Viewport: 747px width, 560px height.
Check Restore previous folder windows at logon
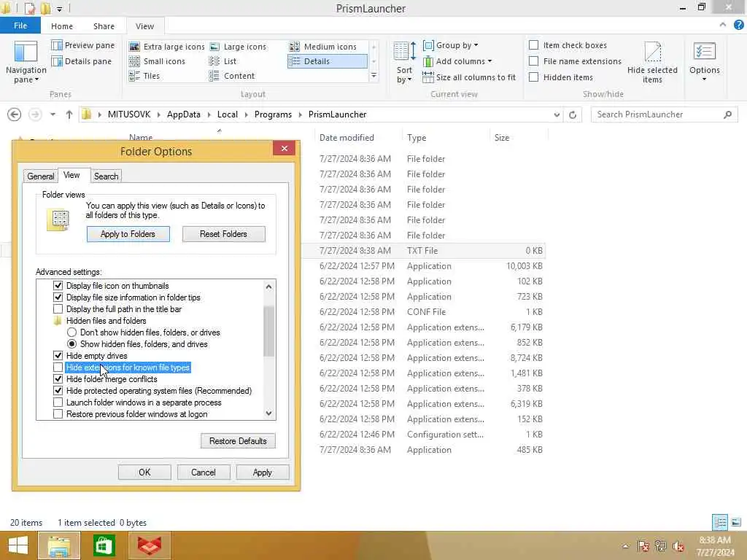(58, 414)
